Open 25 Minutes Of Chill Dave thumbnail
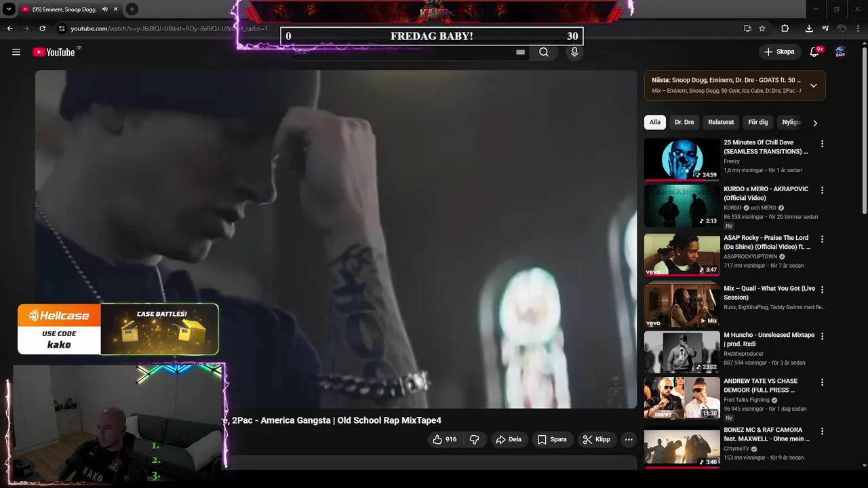Viewport: 868px width, 488px height. (x=682, y=160)
